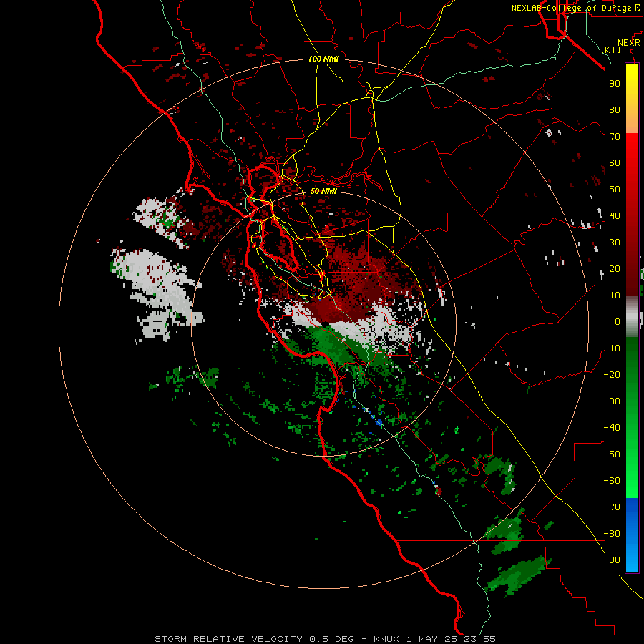Click the 80 value on the velocity scale
Image resolution: width=644 pixels, height=644 pixels.
point(615,109)
